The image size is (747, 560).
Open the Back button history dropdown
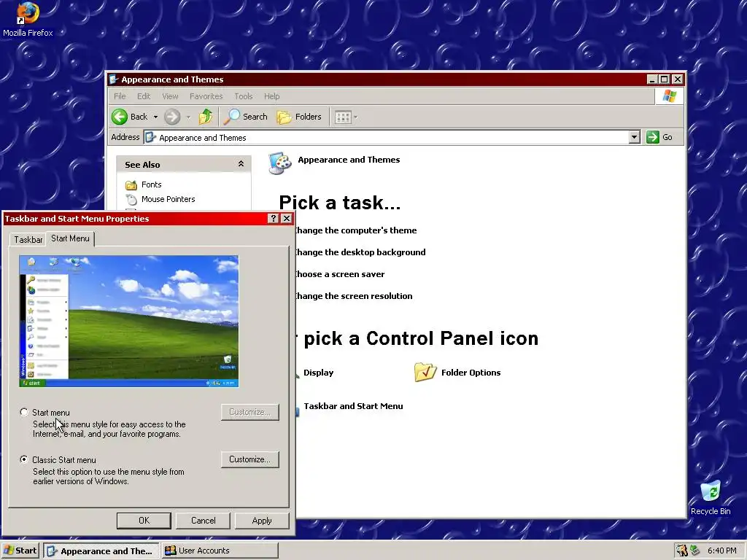[x=155, y=117]
